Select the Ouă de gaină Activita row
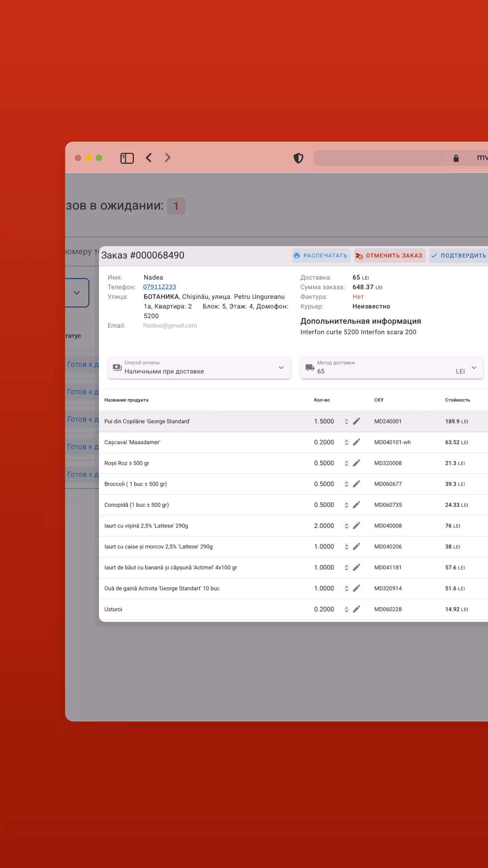 [x=203, y=588]
